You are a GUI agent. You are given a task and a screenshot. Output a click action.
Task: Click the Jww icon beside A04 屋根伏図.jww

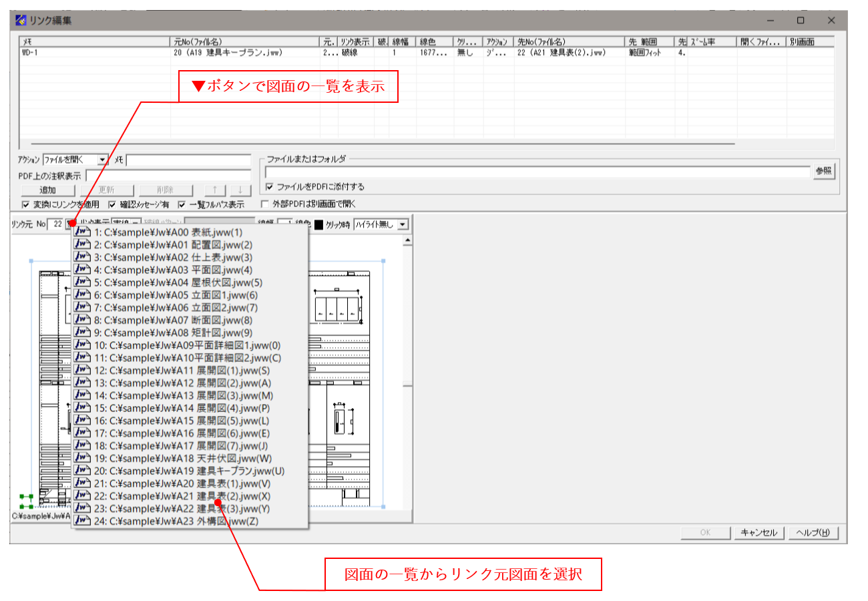tap(81, 282)
